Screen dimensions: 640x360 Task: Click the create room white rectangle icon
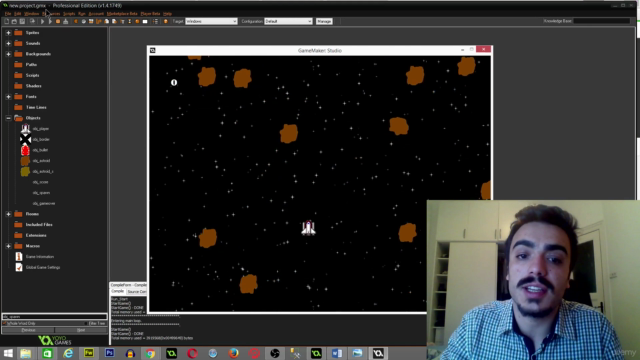[x=145, y=21]
